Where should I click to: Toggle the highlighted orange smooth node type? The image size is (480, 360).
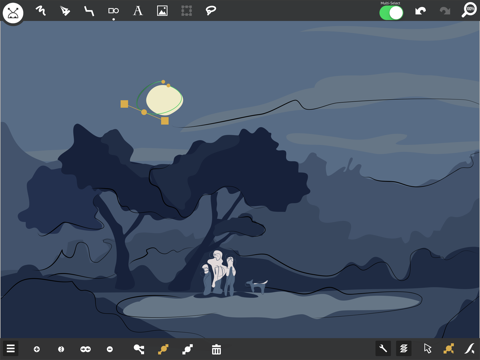[163, 349]
